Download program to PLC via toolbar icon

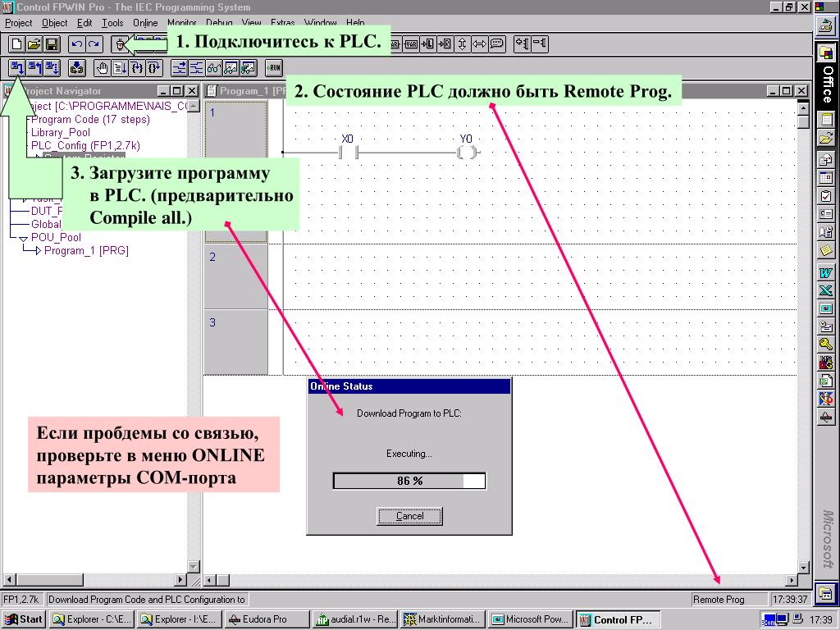pos(16,67)
